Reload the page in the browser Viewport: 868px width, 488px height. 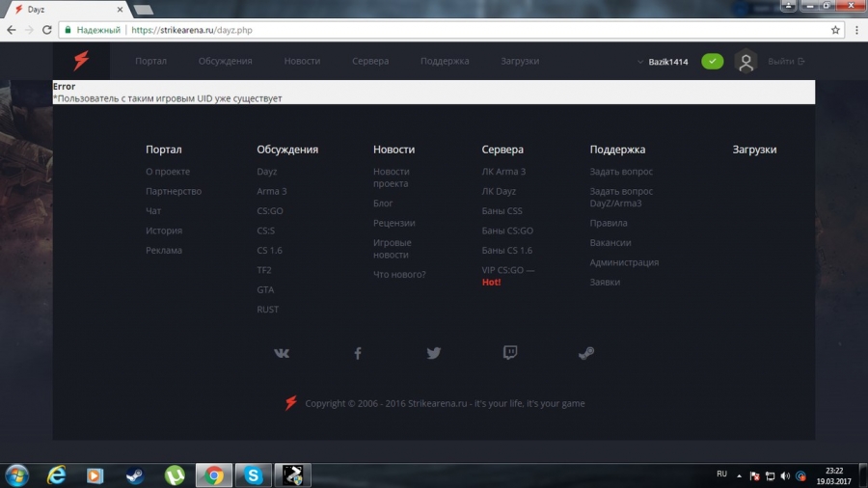point(47,30)
